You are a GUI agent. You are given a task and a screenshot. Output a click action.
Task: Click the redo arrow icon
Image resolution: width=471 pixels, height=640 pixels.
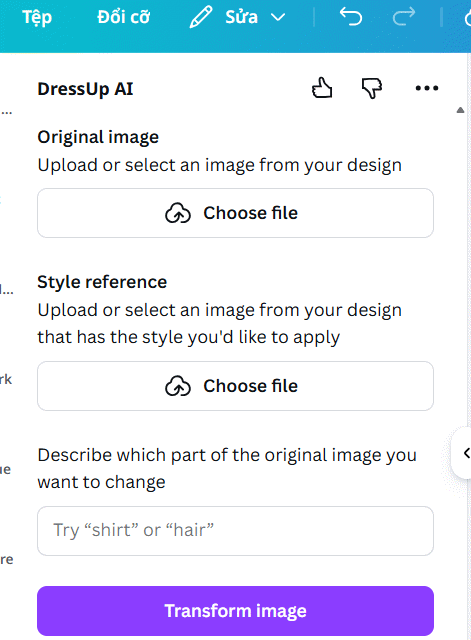(x=404, y=17)
